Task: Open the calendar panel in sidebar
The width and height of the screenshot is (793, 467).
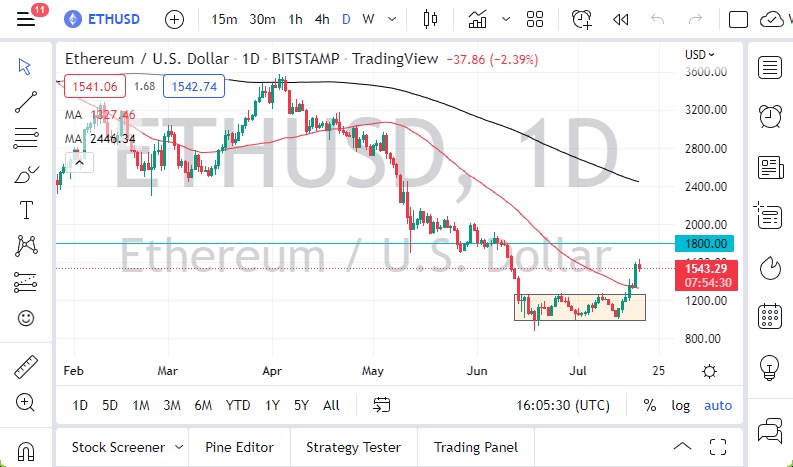Action: 769,316
